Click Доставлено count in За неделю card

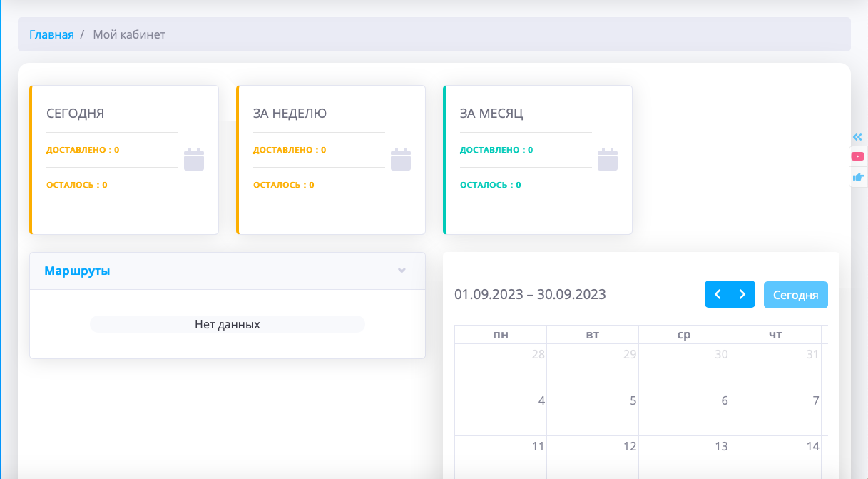point(290,150)
